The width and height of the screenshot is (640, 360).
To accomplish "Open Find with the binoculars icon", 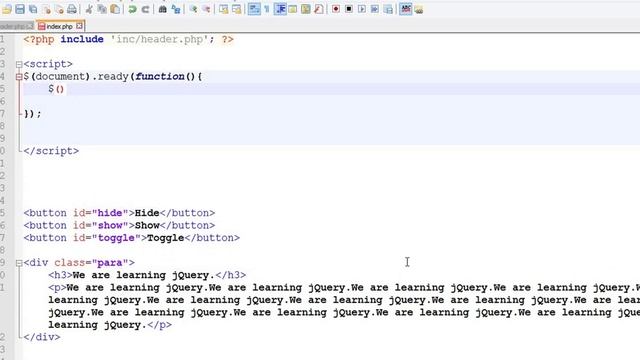I will [x=162, y=9].
